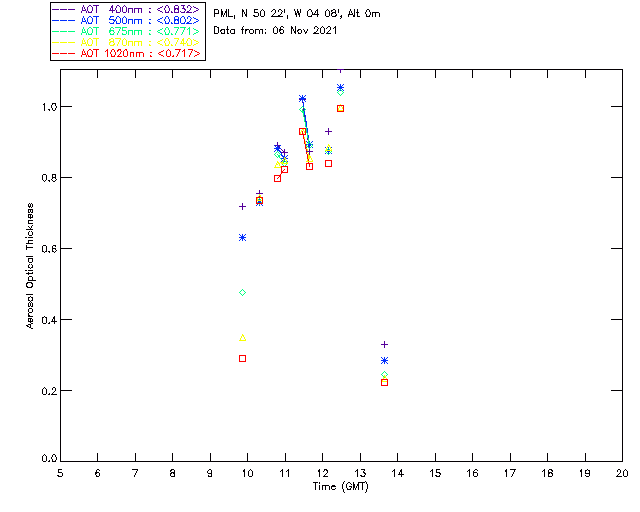
Task: Click the x-axis tick label 16
Action: [x=472, y=473]
